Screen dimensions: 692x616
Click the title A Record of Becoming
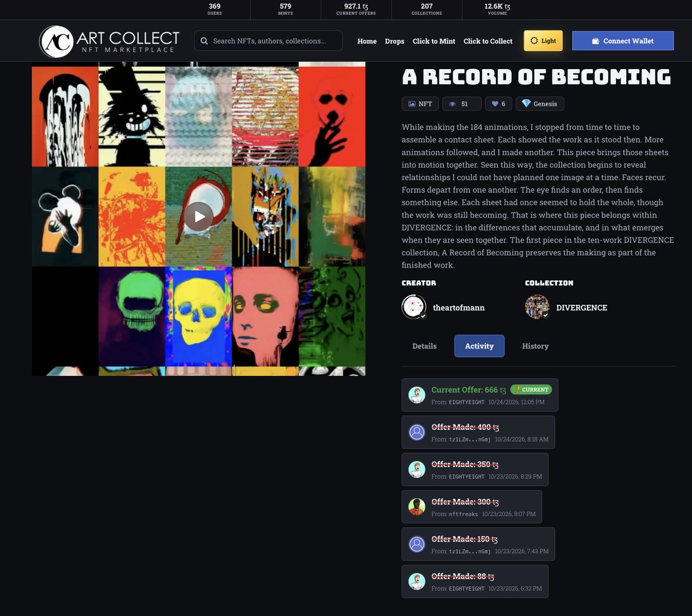click(x=536, y=77)
